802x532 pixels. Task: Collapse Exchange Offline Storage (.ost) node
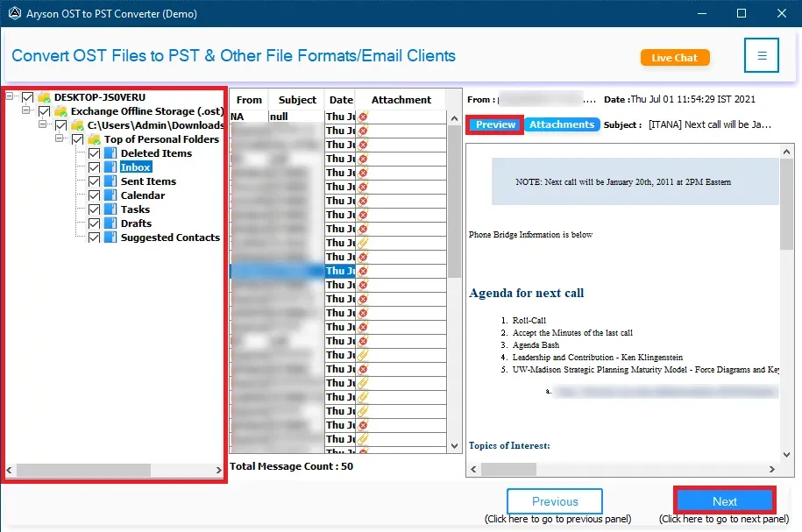pyautogui.click(x=27, y=111)
